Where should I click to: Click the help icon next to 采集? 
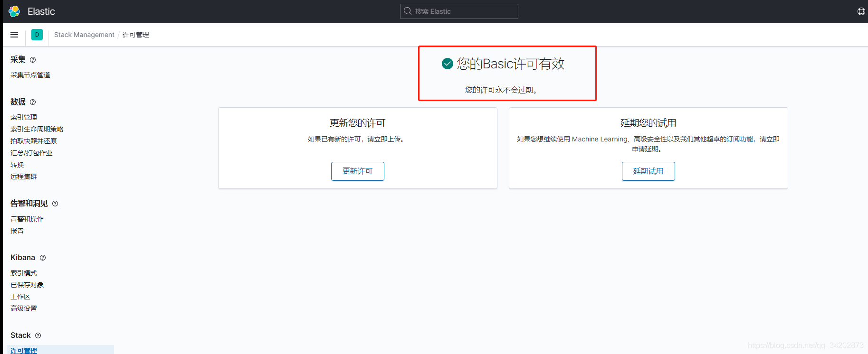tap(33, 60)
